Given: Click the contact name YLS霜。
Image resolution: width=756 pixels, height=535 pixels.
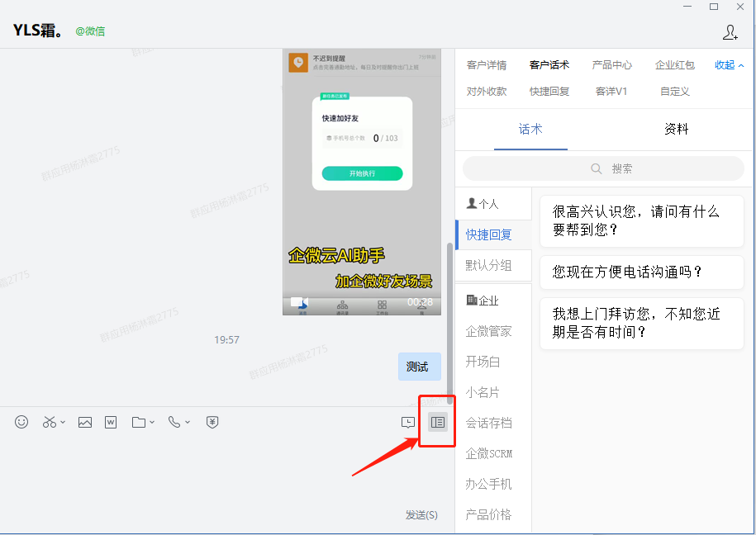Looking at the screenshot, I should tap(37, 31).
